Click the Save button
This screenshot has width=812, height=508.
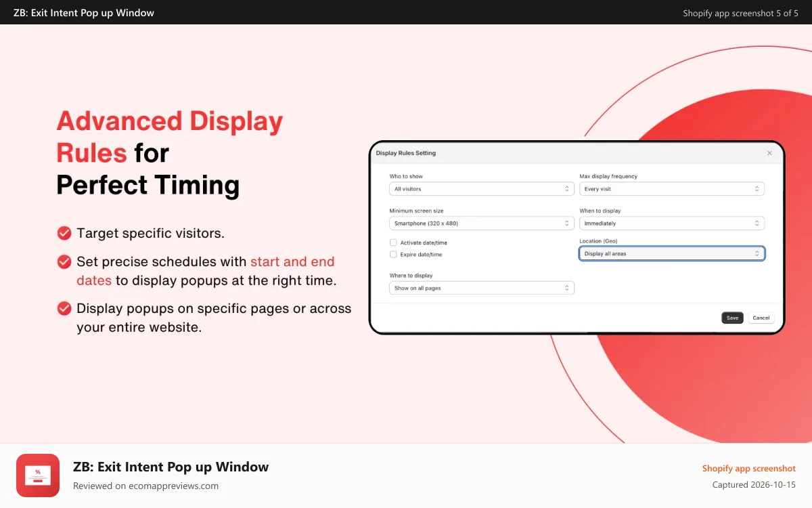pyautogui.click(x=732, y=318)
